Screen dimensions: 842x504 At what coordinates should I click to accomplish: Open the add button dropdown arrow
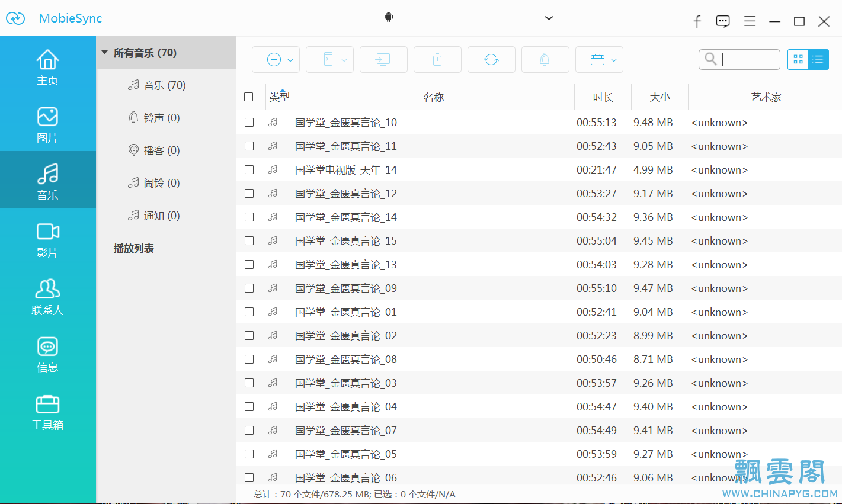click(x=290, y=60)
